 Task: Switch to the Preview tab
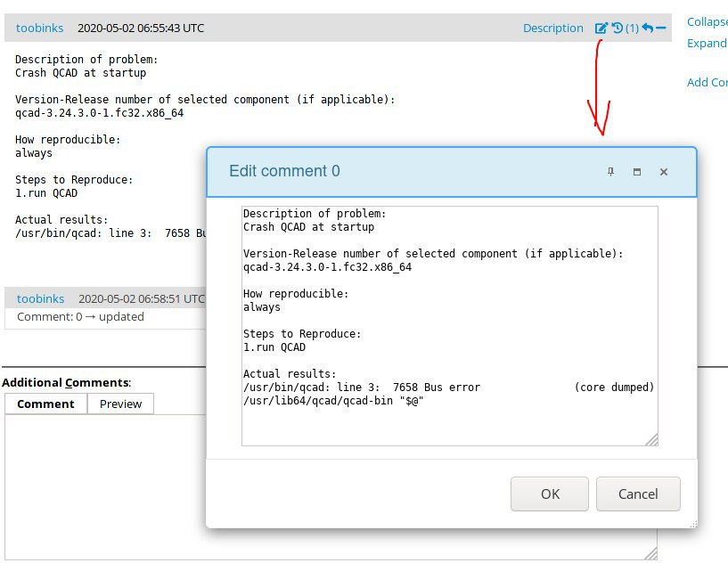(120, 404)
